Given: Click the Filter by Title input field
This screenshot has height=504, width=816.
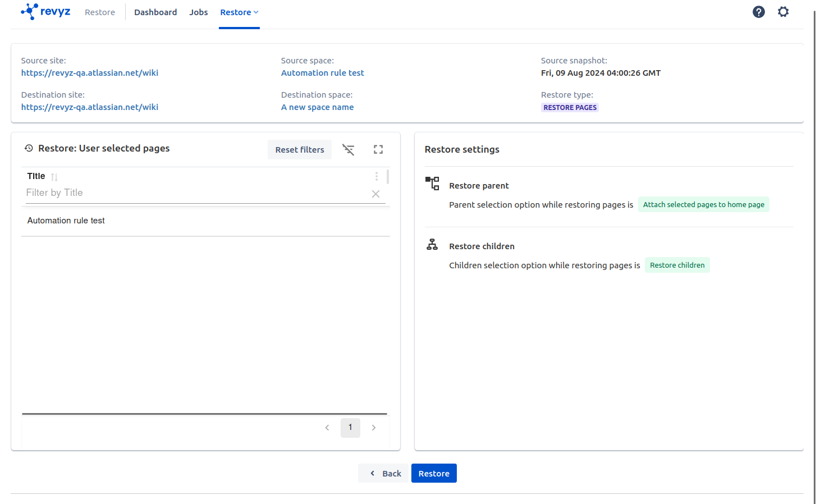Looking at the screenshot, I should 196,193.
